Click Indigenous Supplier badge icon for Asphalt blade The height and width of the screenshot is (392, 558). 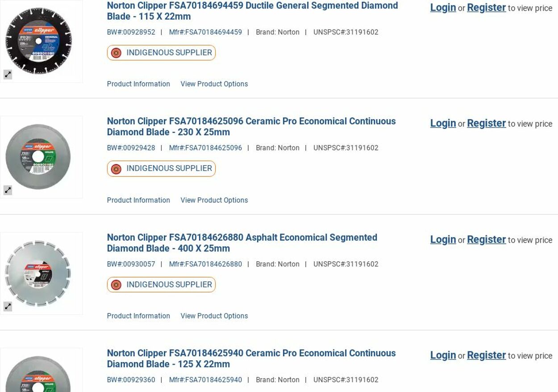[x=116, y=285]
